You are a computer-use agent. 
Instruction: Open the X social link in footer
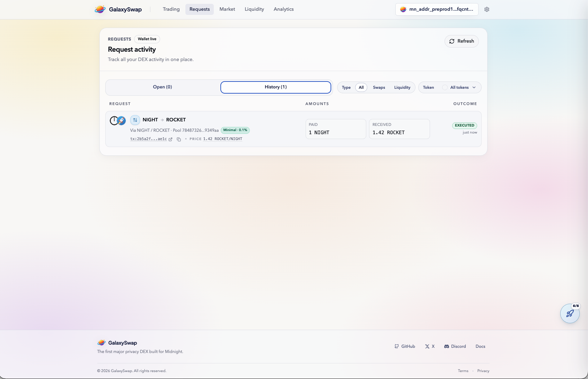coord(430,346)
